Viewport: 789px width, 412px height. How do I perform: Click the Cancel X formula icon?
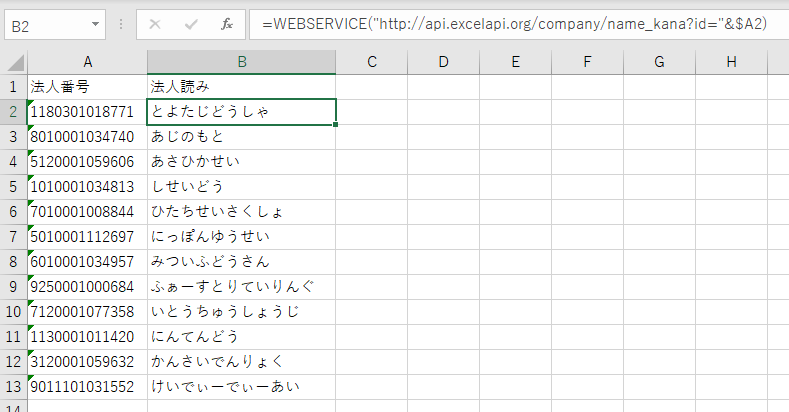[155, 24]
